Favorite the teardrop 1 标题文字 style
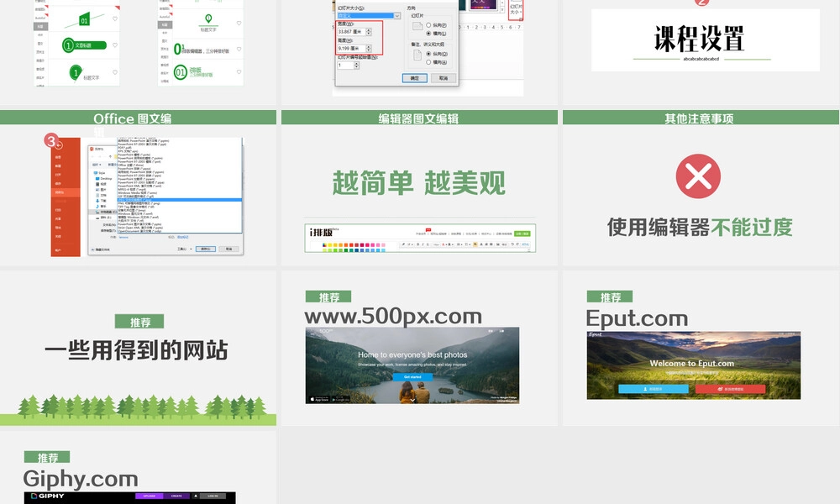Image resolution: width=840 pixels, height=504 pixels. coord(114,72)
